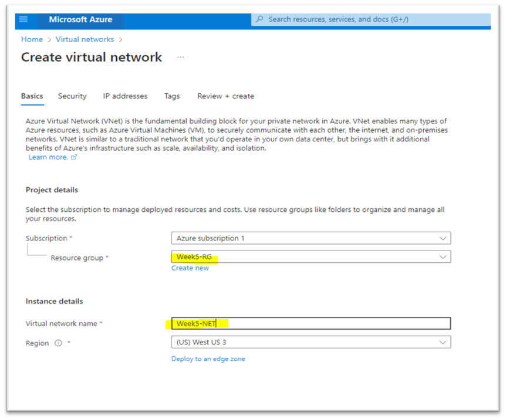Expand the Region dropdown
This screenshot has width=506, height=420.
tap(311, 342)
